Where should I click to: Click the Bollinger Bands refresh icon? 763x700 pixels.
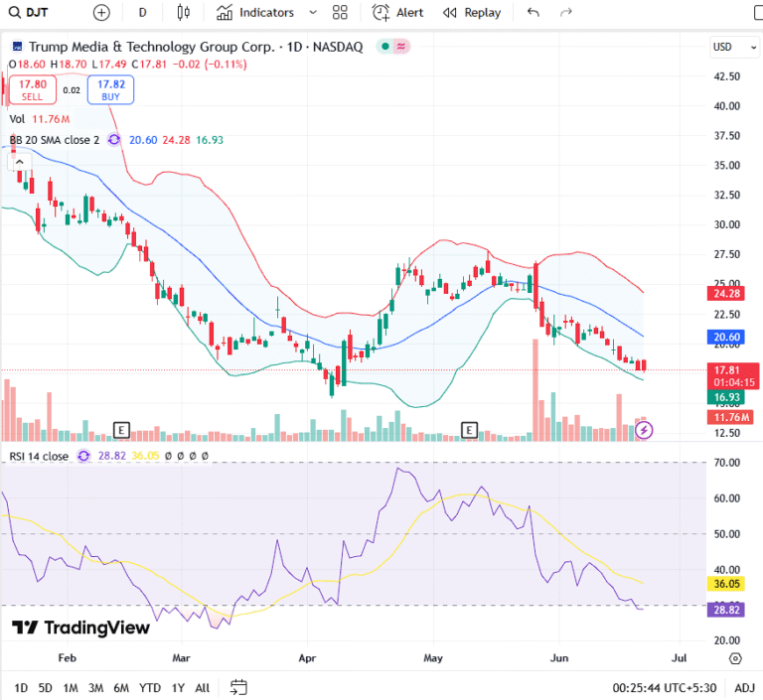coord(114,140)
